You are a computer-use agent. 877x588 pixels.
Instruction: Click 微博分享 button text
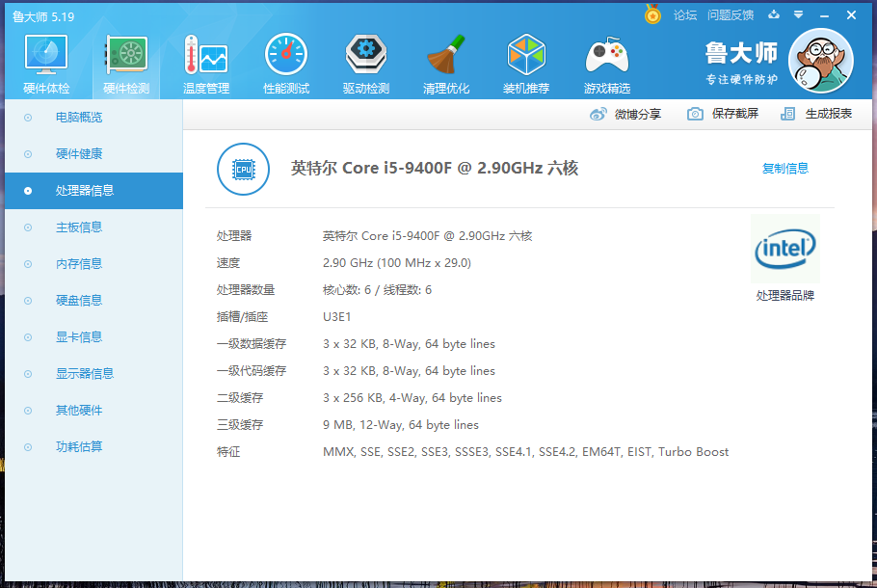click(x=638, y=114)
